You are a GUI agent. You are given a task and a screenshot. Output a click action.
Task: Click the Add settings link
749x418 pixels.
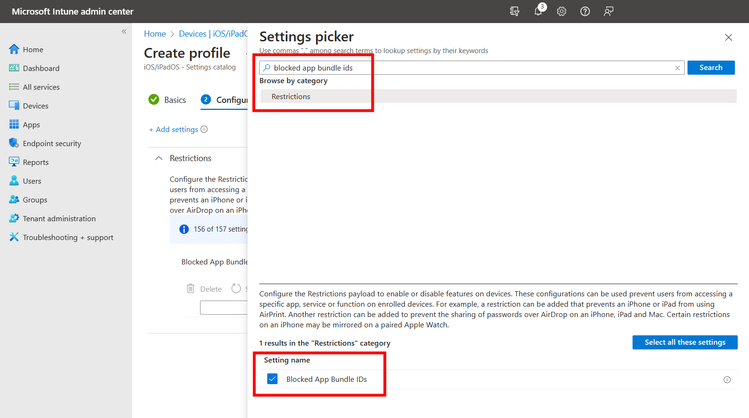tap(174, 129)
